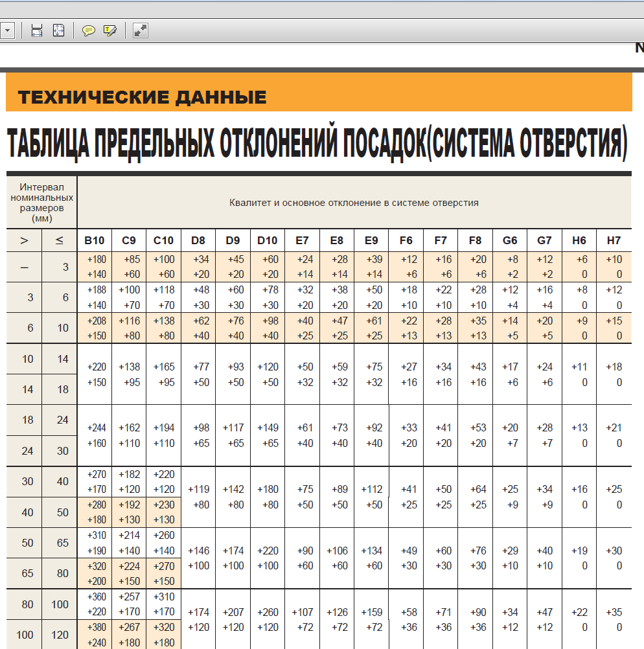Image resolution: width=644 pixels, height=649 pixels.
Task: Click the +244 value in B10 column
Action: pos(97,427)
